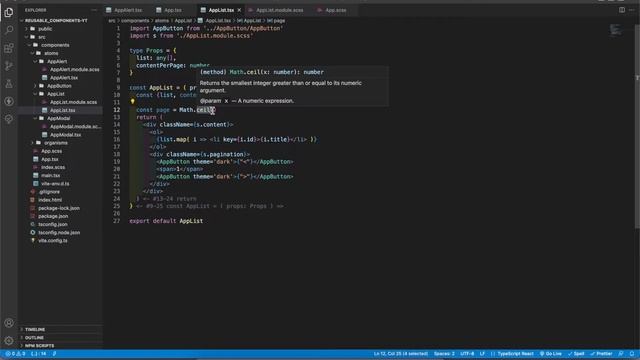The height and width of the screenshot is (360, 640).
Task: Open the Explorer Views and More Actions ellipsis
Action: (x=94, y=10)
